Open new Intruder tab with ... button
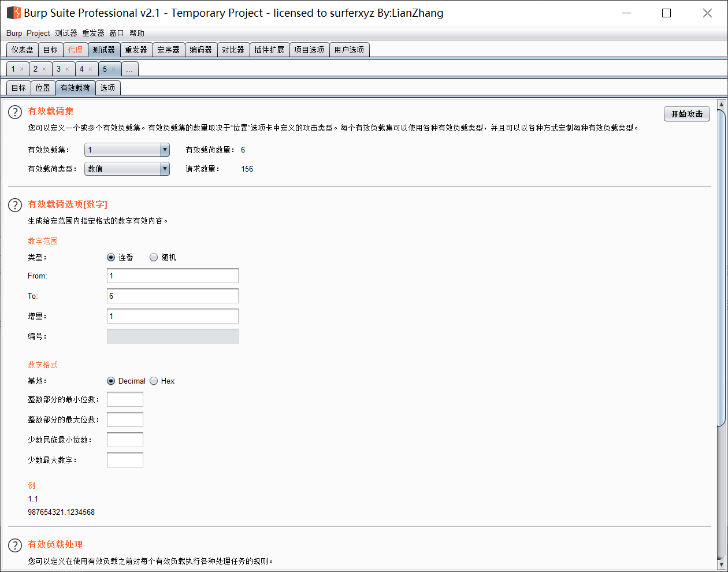This screenshot has width=728, height=572. [129, 69]
